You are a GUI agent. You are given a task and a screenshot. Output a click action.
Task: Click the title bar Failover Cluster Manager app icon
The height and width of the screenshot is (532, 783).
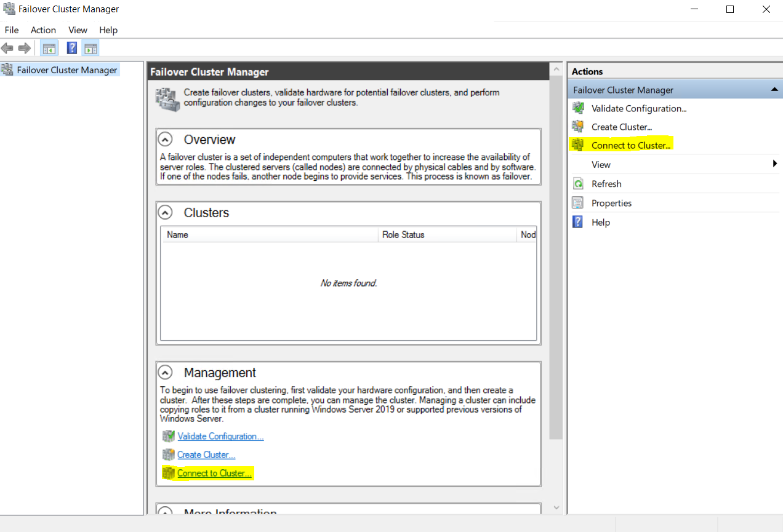(9, 9)
